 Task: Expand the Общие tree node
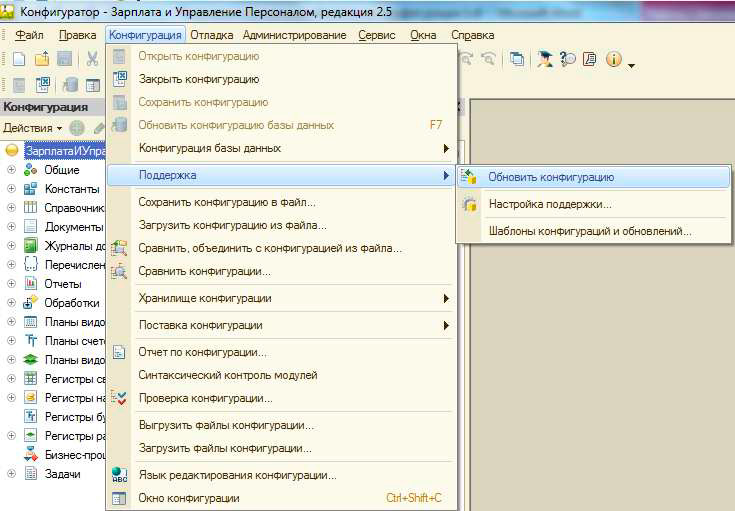pyautogui.click(x=12, y=170)
